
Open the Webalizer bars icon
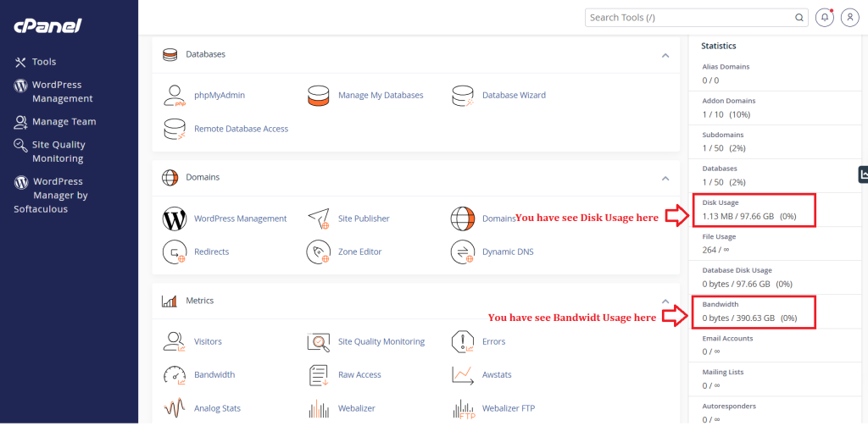point(319,408)
